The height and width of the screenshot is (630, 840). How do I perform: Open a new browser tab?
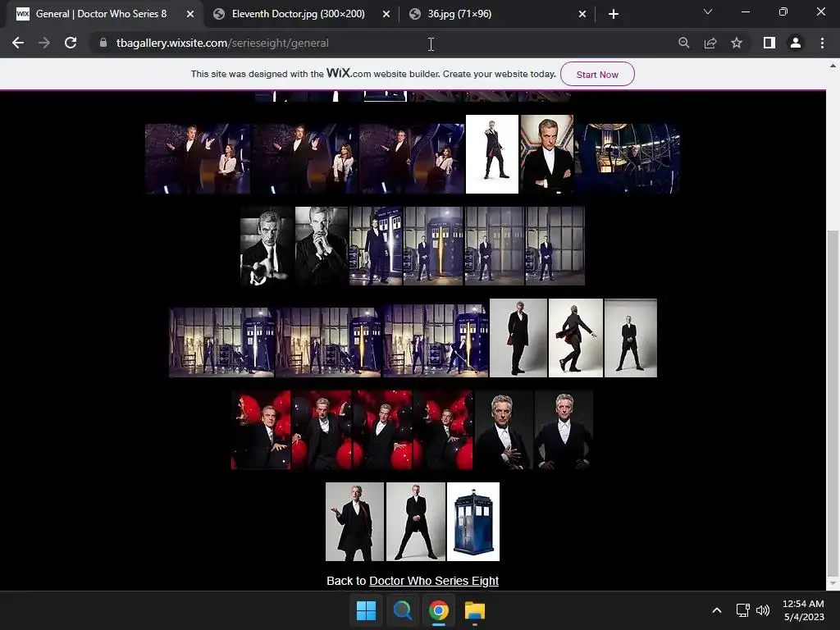[614, 14]
